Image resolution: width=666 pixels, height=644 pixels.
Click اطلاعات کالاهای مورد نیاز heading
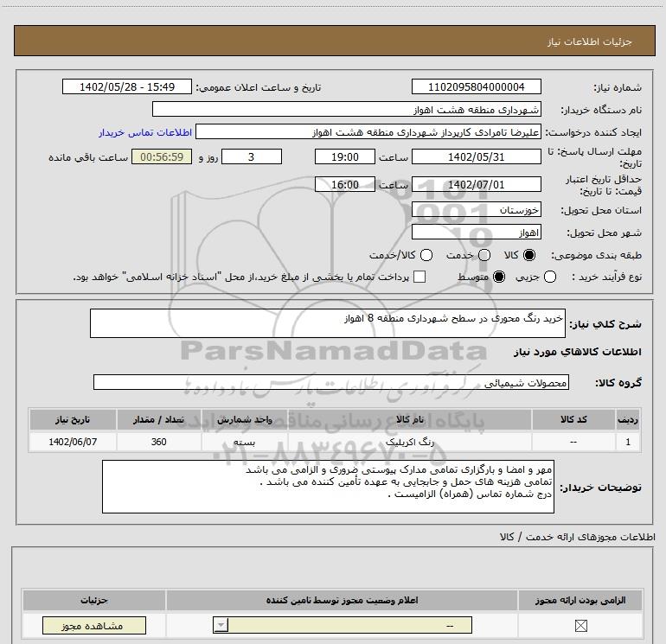point(577,352)
